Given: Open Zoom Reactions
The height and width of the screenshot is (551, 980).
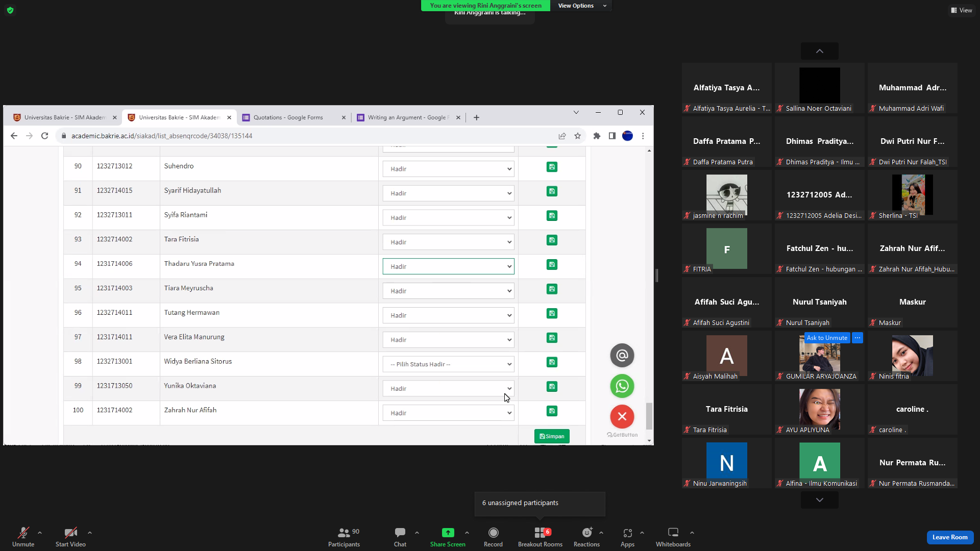Looking at the screenshot, I should [586, 537].
